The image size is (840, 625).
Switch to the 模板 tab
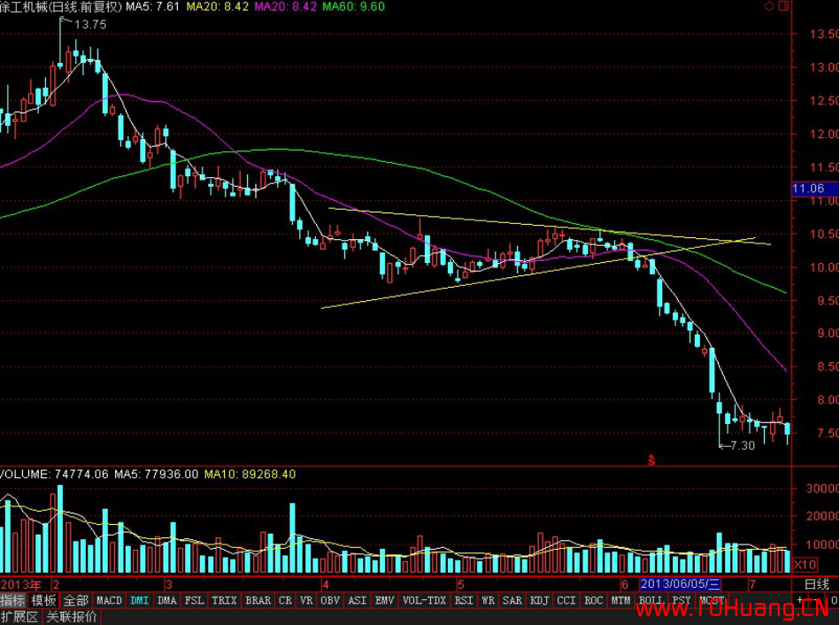[x=44, y=600]
